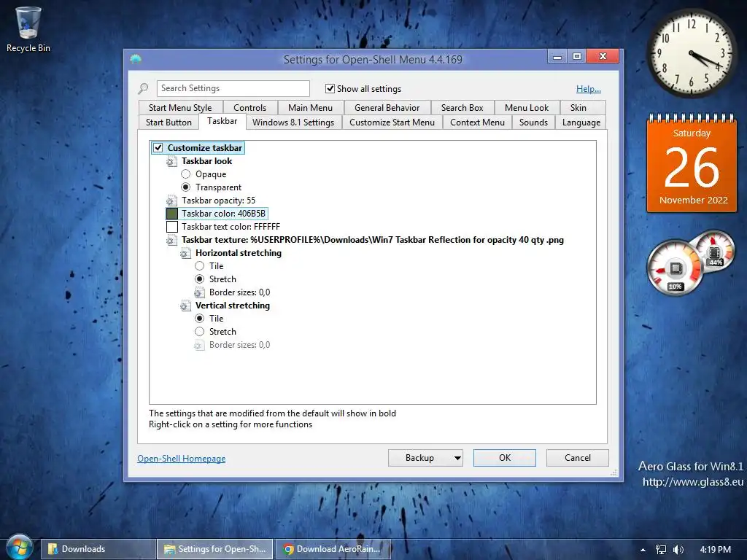Show hidden tray icons arrow

click(643, 550)
